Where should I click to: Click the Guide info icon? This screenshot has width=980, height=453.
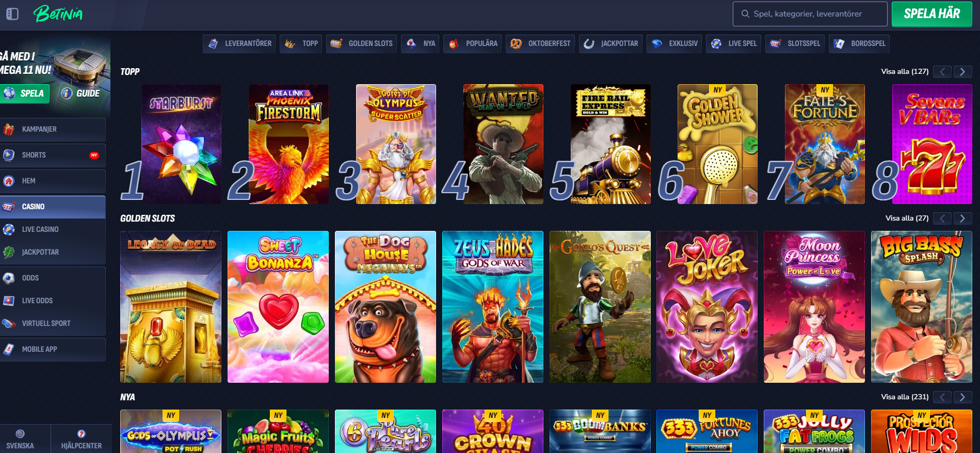(67, 93)
